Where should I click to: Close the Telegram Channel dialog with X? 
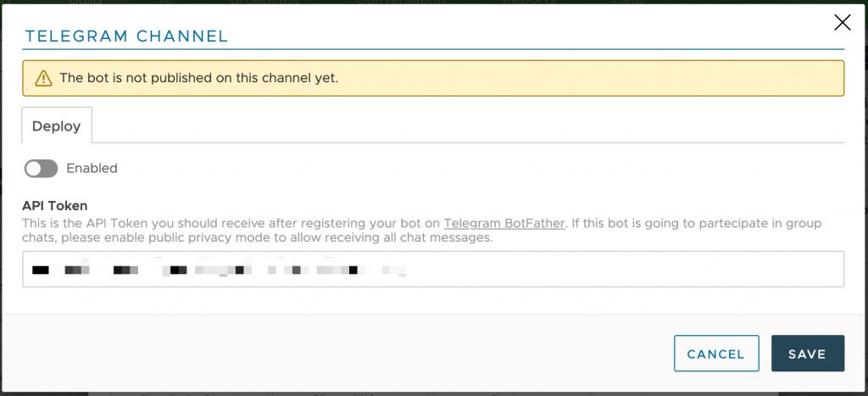(842, 23)
